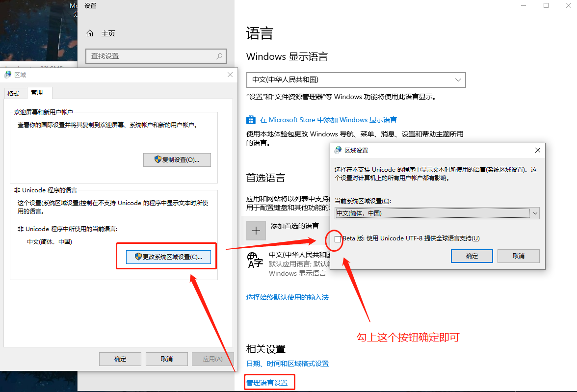Click the Microsoft Store bag icon
The image size is (577, 392).
(251, 120)
